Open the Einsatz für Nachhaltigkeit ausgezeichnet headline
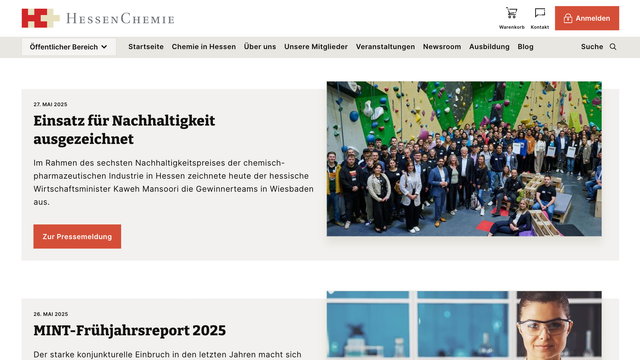The height and width of the screenshot is (360, 640). point(124,130)
